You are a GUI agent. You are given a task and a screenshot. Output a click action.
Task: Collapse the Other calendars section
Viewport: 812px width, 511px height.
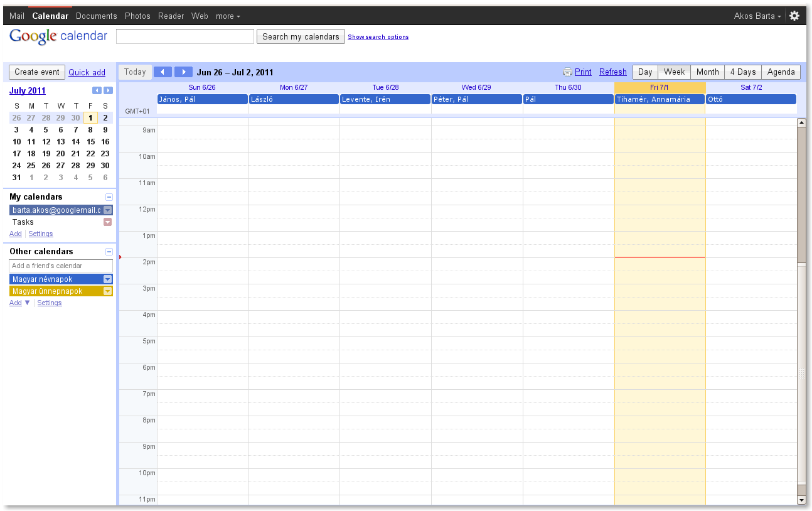(x=109, y=251)
